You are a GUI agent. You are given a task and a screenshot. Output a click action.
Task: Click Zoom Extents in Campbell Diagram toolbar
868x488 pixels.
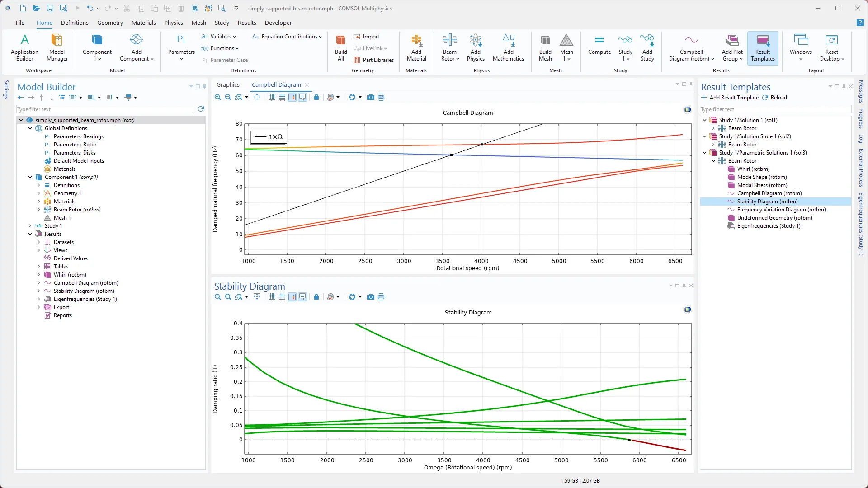pos(257,97)
